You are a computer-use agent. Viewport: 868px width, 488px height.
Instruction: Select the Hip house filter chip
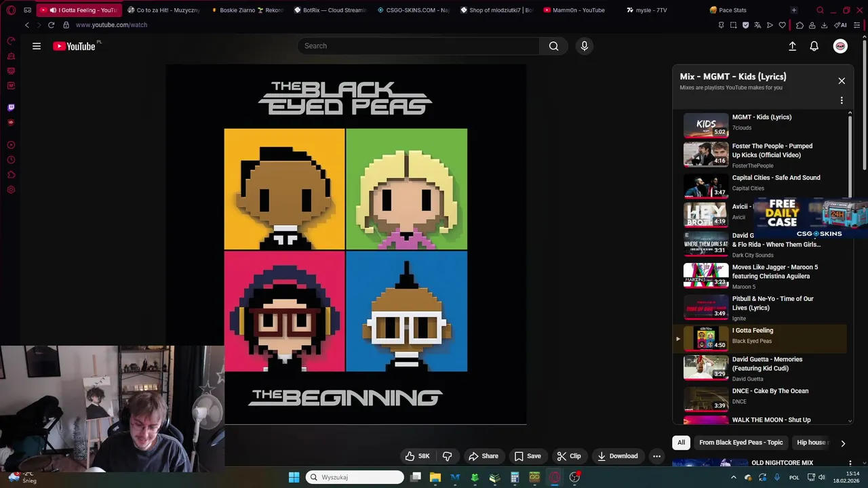click(x=812, y=443)
